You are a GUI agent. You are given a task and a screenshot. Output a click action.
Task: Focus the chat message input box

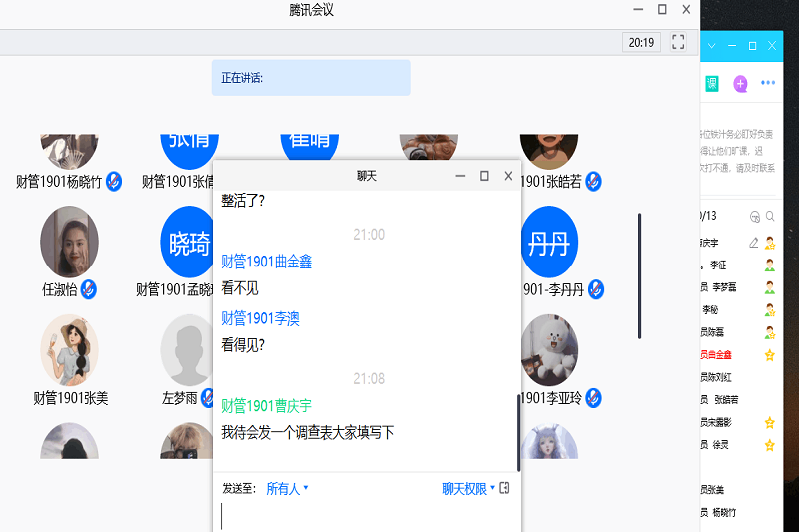pos(367,517)
